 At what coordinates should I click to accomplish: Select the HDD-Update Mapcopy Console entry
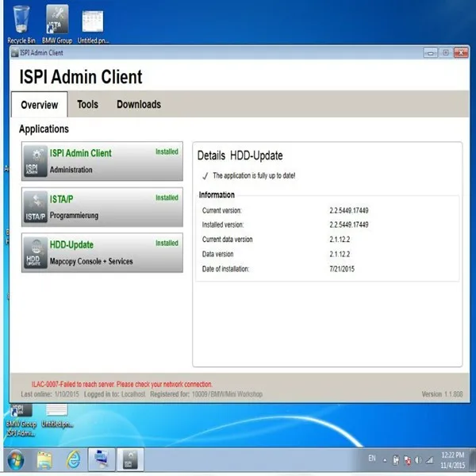click(102, 252)
